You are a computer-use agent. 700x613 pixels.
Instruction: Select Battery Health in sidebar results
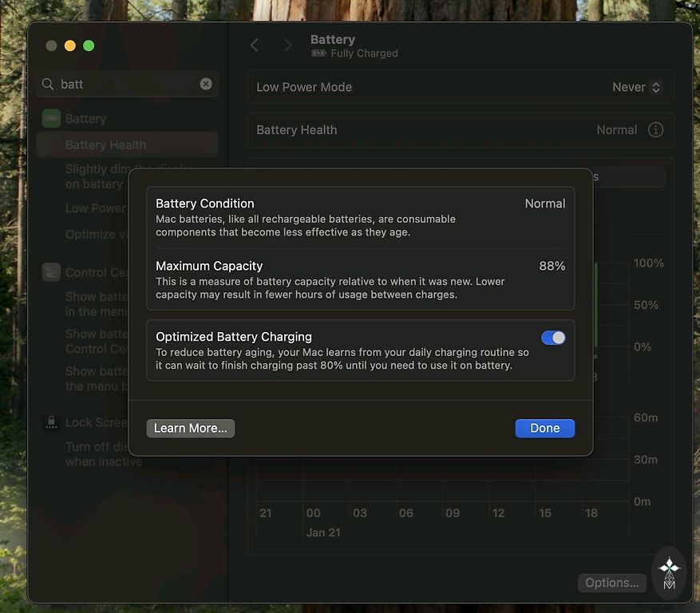[105, 145]
